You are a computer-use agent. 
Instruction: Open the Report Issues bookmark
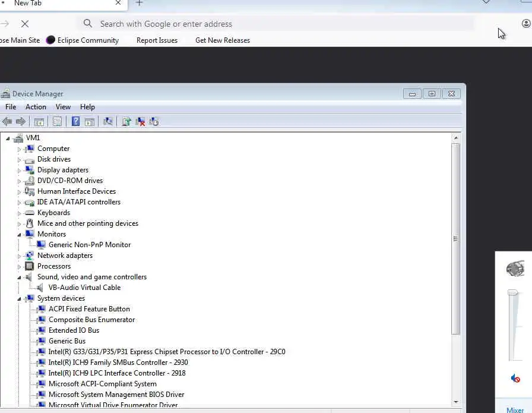click(157, 40)
